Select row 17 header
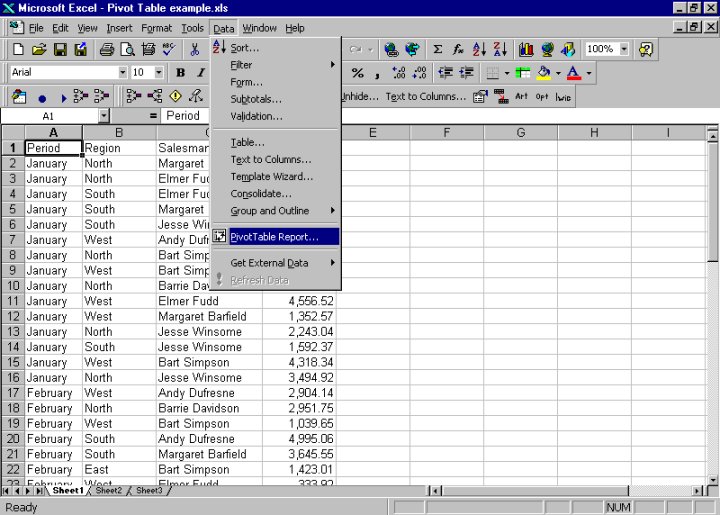Image resolution: width=720 pixels, height=515 pixels. (13, 393)
